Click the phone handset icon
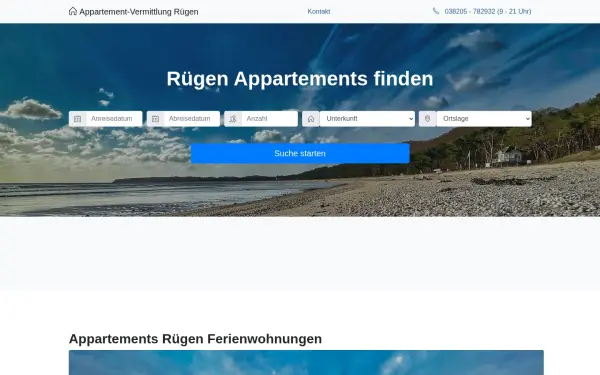Viewport: 600px width, 375px height. (x=436, y=11)
